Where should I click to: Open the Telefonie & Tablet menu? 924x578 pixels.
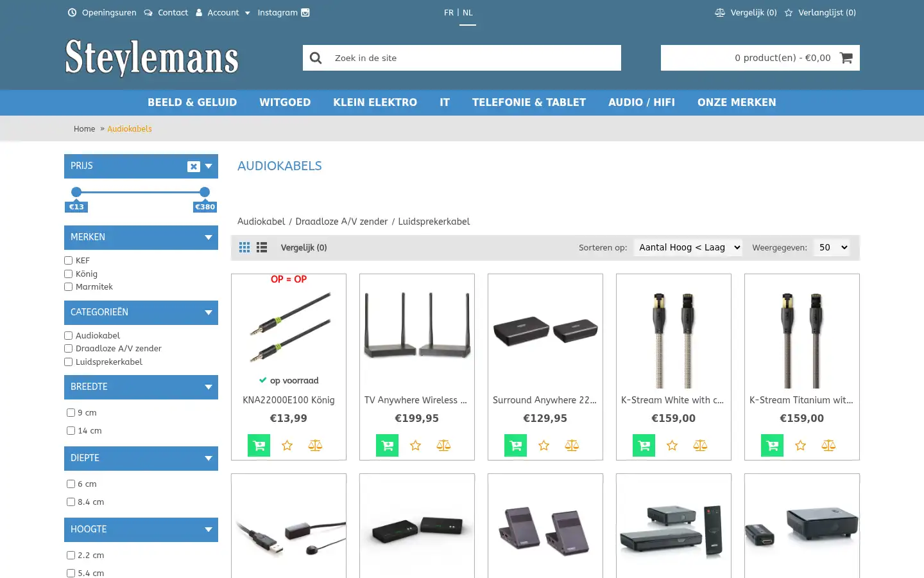[x=529, y=102]
